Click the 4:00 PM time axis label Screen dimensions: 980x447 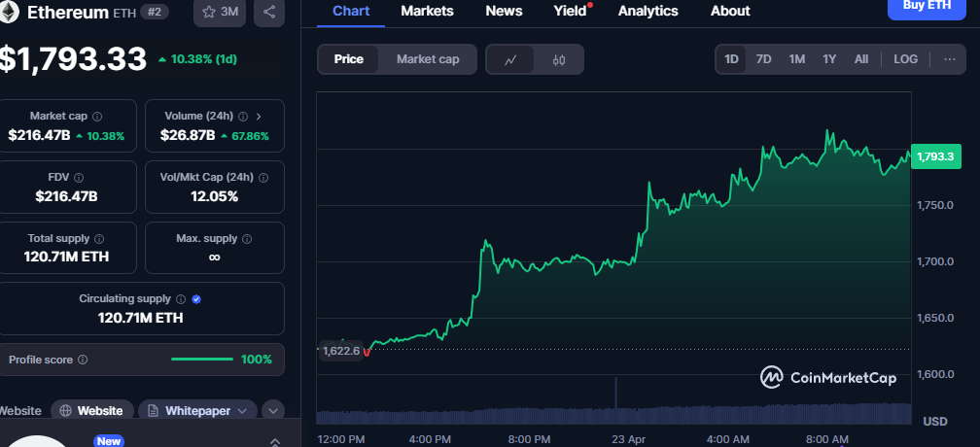pos(430,438)
